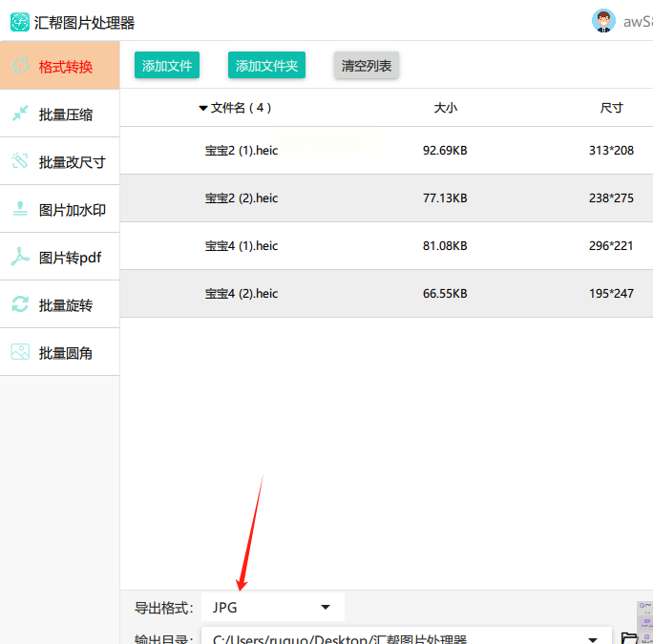Click the 添加文件夹 button
Image resolution: width=653 pixels, height=644 pixels.
[x=266, y=66]
